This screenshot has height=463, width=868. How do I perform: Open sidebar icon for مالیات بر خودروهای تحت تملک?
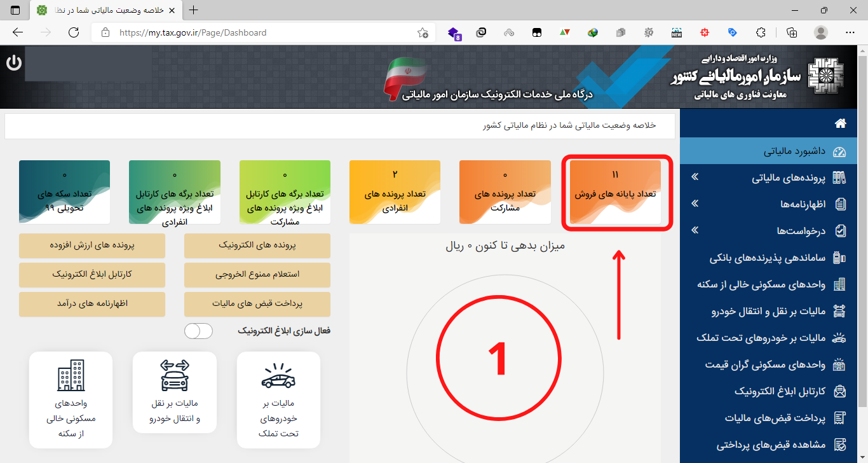point(840,338)
